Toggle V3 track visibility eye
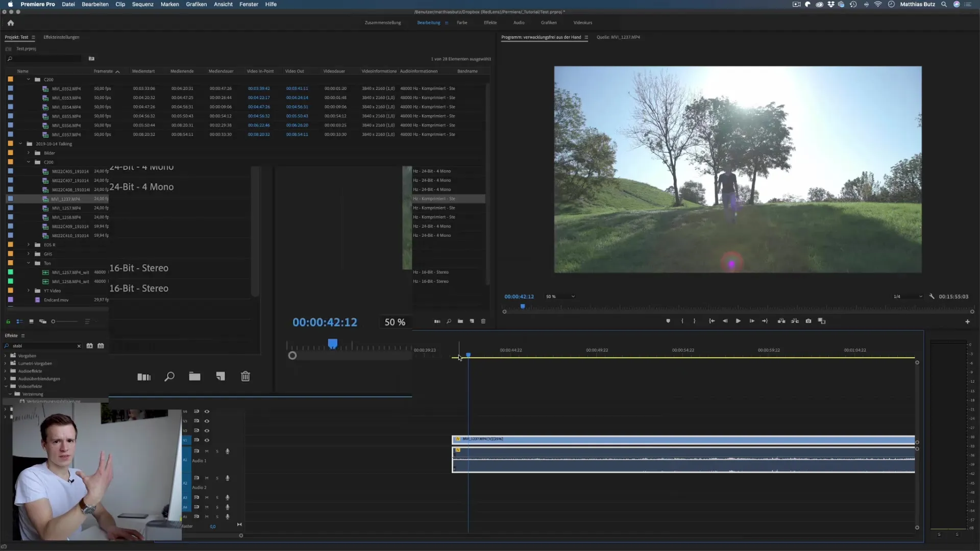Screen dimensions: 980x551 [207, 421]
